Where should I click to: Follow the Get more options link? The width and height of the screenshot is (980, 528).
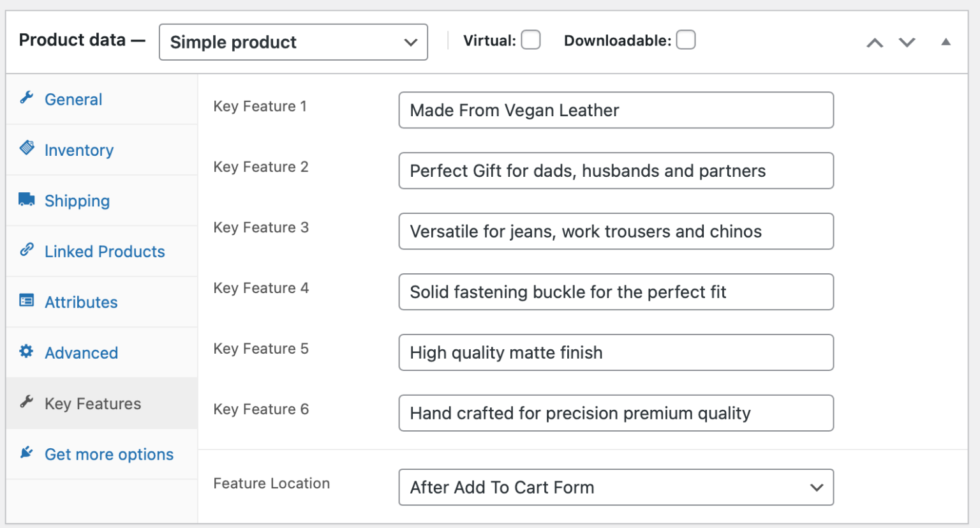point(109,455)
